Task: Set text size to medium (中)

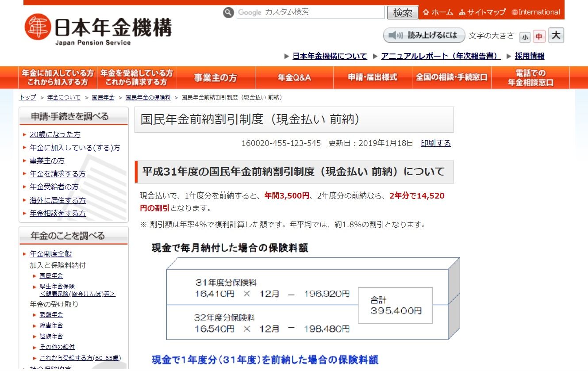Action: [x=539, y=37]
